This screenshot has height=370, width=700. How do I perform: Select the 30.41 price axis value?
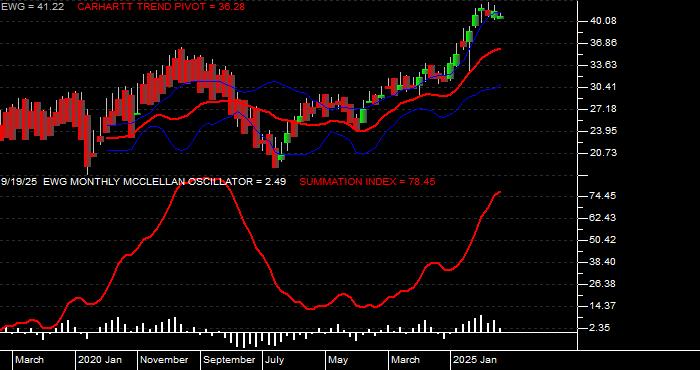coord(603,87)
